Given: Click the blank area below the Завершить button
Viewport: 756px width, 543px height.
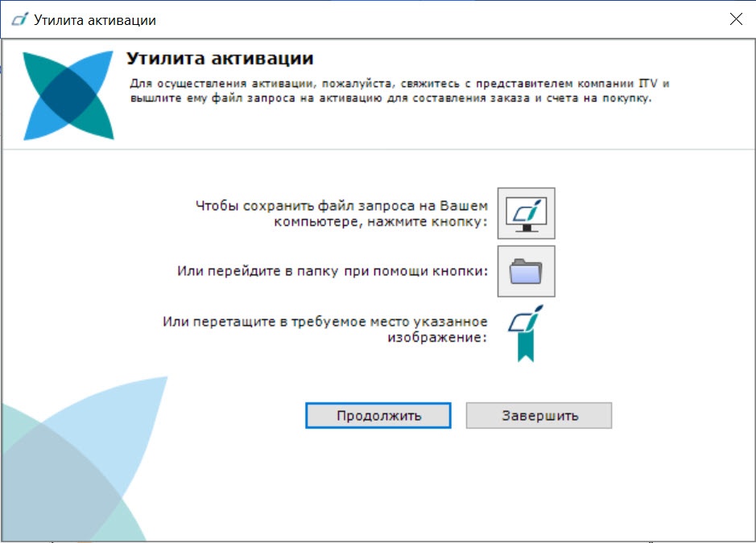Looking at the screenshot, I should point(539,483).
